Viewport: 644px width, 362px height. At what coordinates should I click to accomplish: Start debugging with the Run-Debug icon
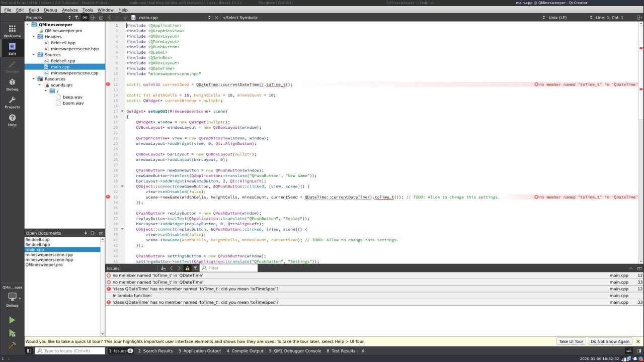tap(12, 333)
